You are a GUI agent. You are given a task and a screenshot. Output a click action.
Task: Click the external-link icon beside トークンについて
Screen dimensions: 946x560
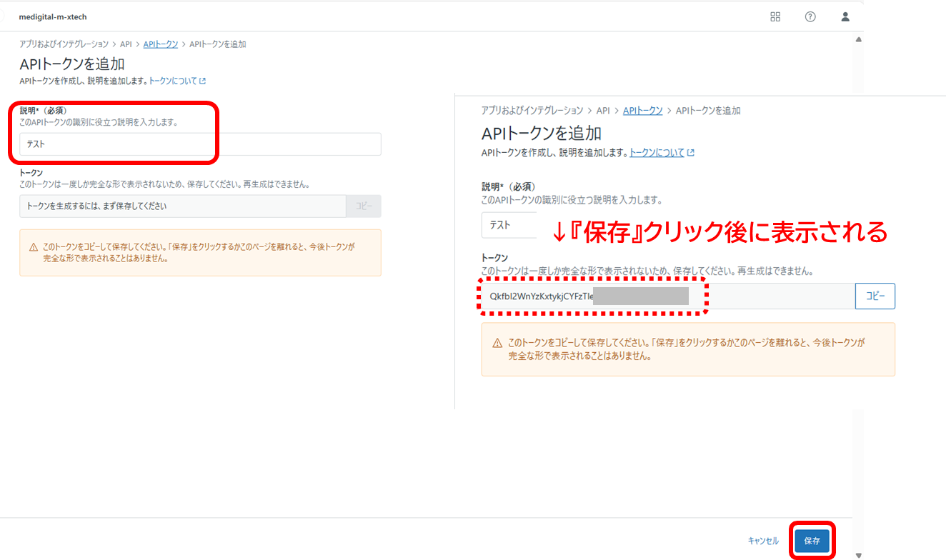pyautogui.click(x=202, y=81)
